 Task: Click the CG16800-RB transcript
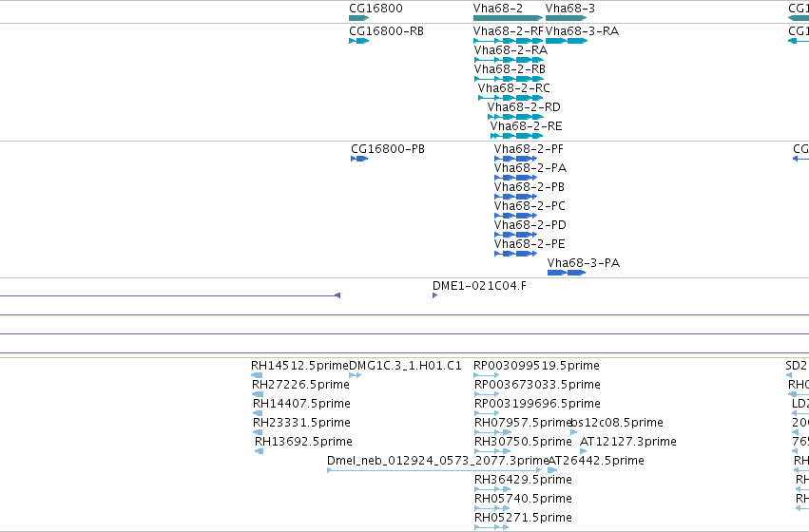tap(359, 41)
